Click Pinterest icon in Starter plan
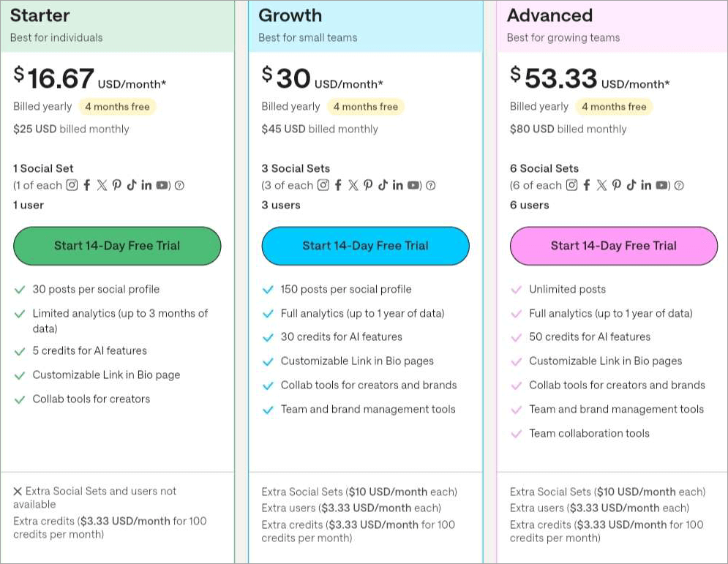 pos(116,185)
